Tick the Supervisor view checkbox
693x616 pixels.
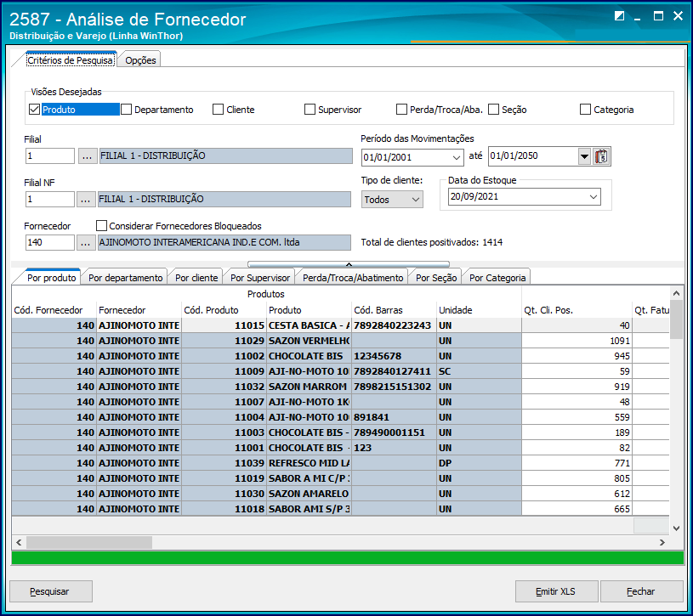coord(310,109)
